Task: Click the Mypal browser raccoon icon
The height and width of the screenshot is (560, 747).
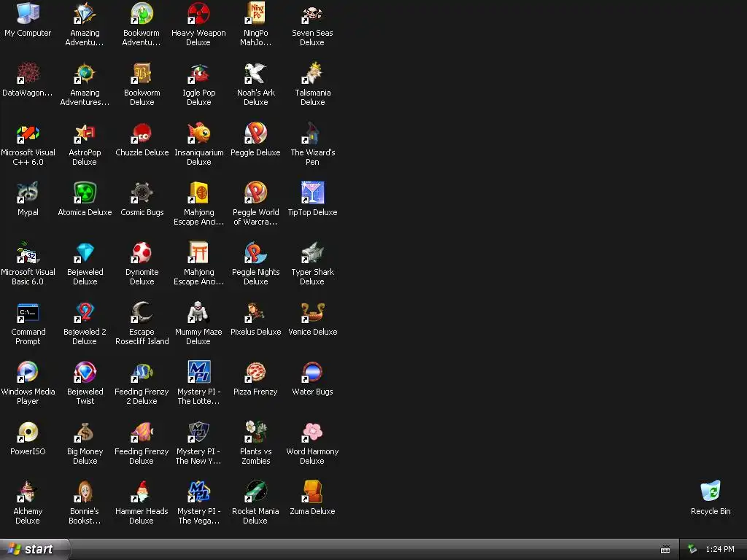Action: 28,192
